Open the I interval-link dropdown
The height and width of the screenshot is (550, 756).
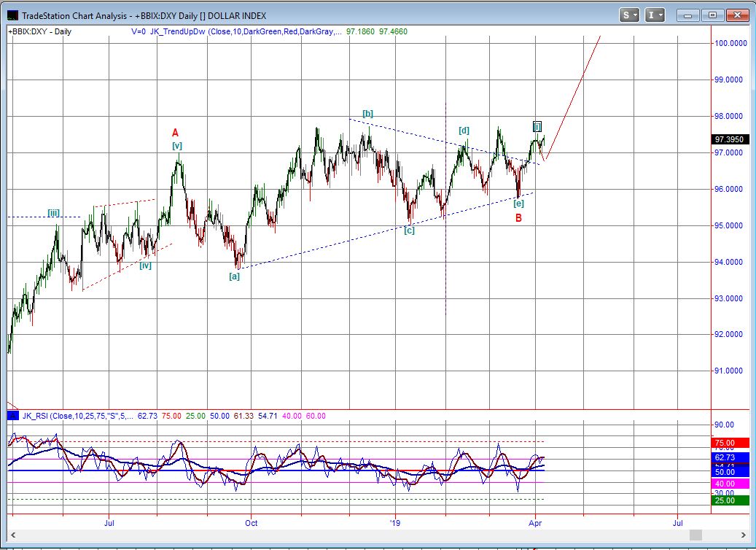click(655, 15)
